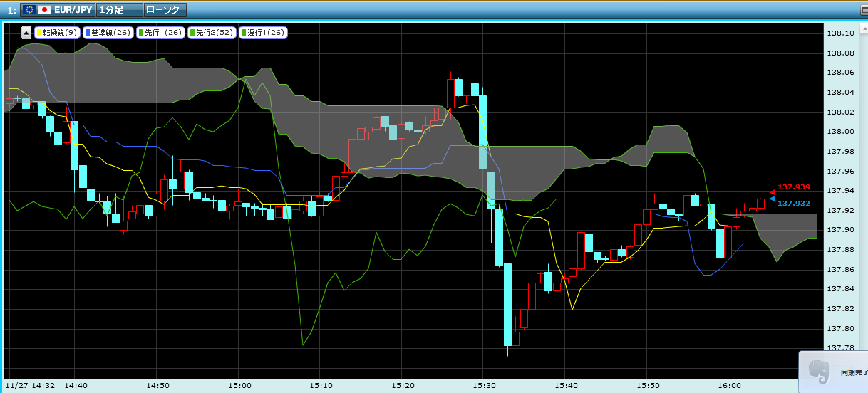Click the 15:20 time axis label
The height and width of the screenshot is (393, 868).
(403, 385)
